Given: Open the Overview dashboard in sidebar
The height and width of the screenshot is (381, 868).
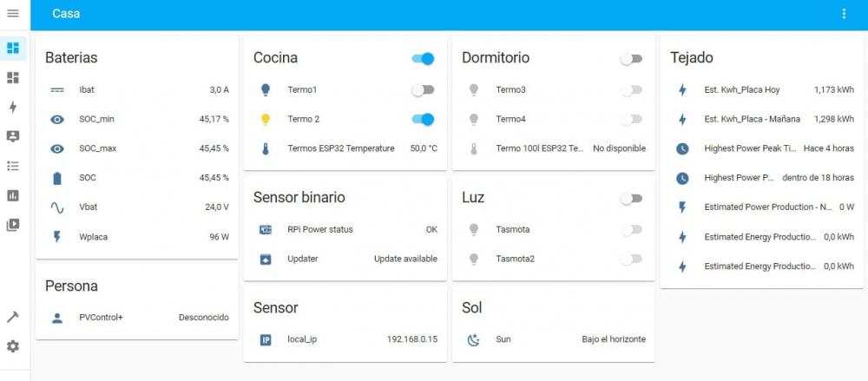Looking at the screenshot, I should 13,49.
